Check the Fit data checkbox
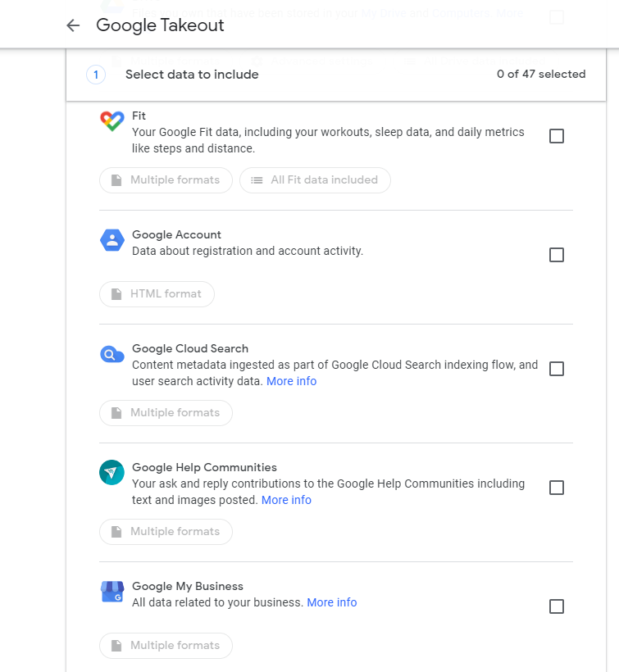Image resolution: width=619 pixels, height=672 pixels. 557,136
